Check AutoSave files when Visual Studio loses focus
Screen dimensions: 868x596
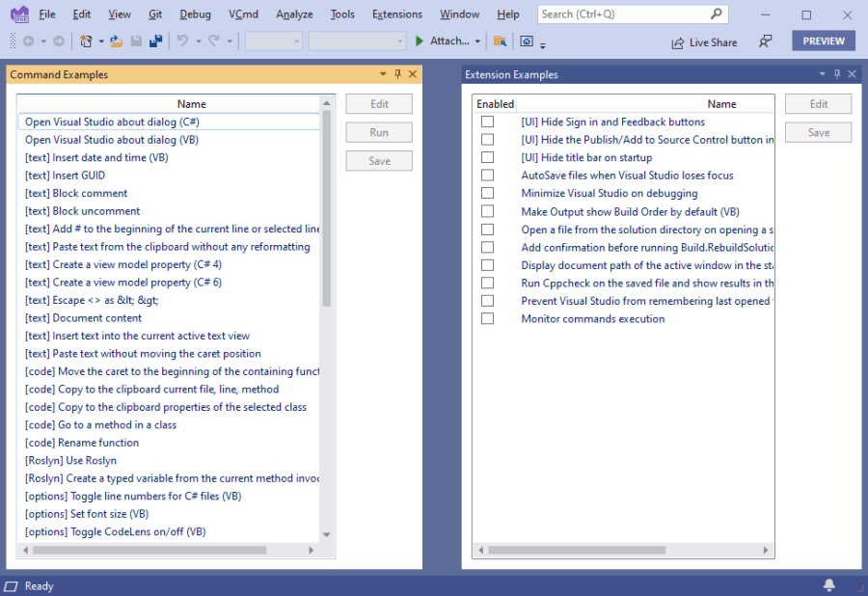point(487,176)
